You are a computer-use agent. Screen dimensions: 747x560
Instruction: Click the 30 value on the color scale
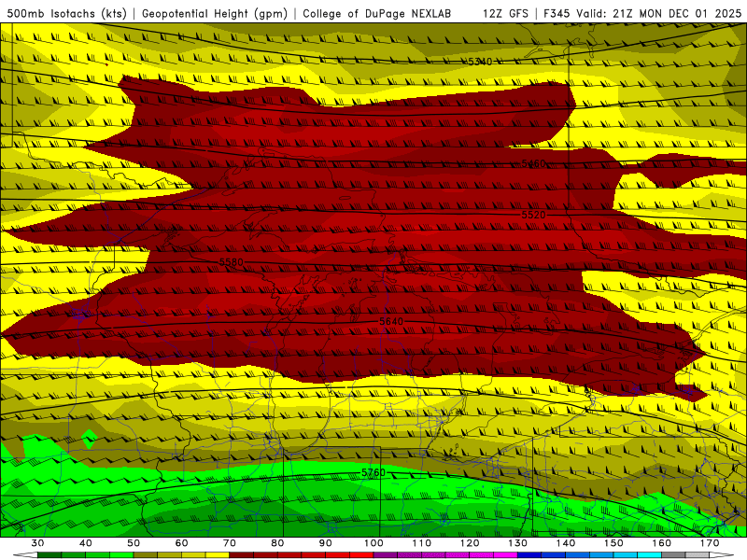37,543
